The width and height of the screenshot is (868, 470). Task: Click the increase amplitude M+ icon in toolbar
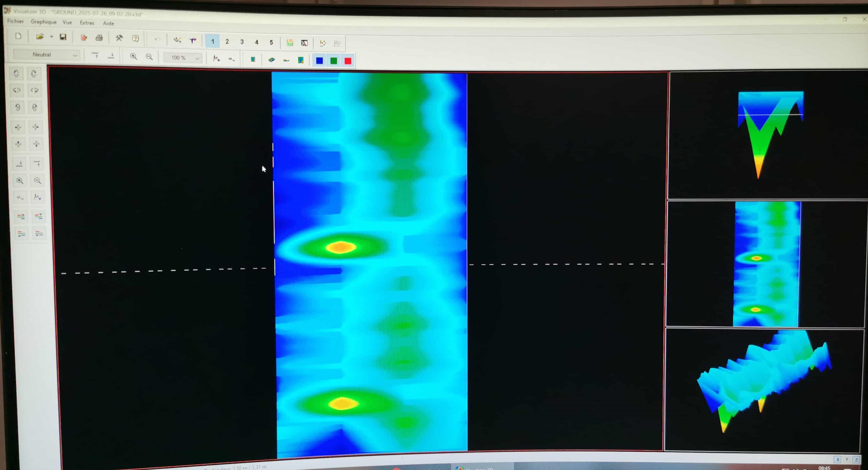(216, 59)
